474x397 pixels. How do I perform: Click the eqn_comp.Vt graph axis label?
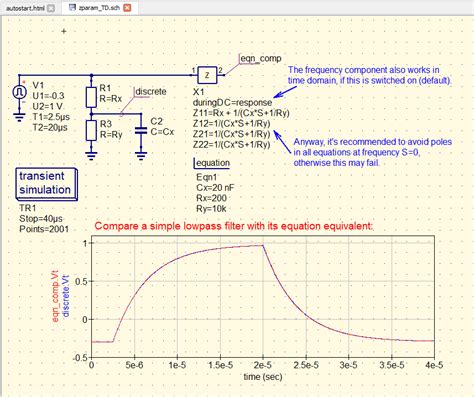point(55,296)
